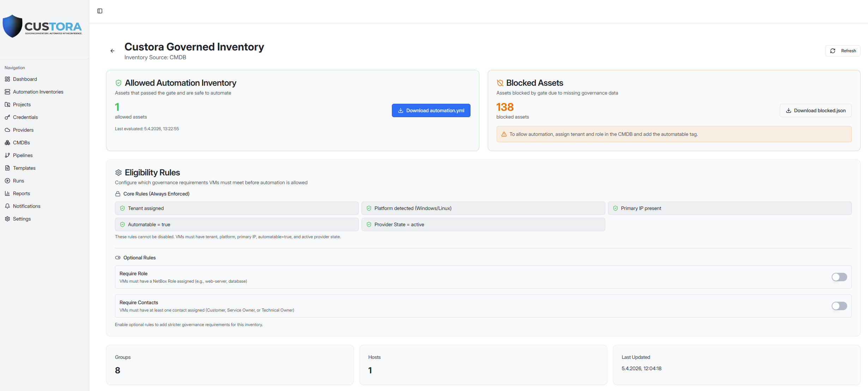868x391 pixels.
Task: Click the Templates icon in navigation
Action: click(x=7, y=168)
